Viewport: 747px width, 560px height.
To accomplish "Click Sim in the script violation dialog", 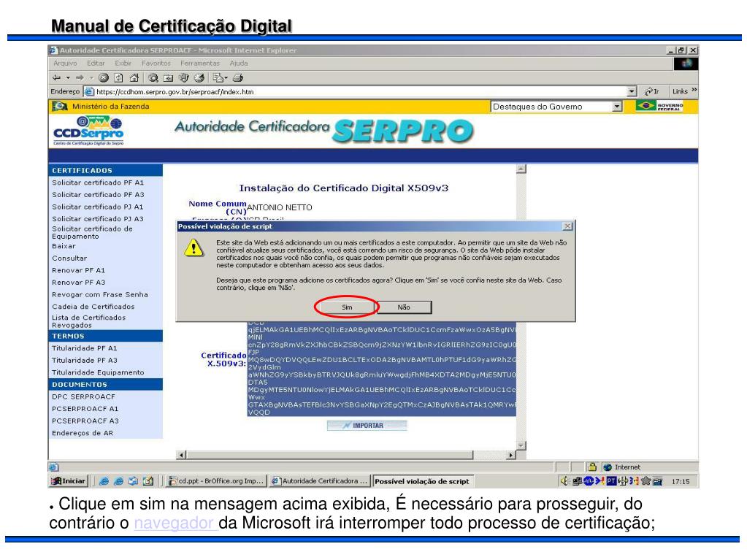I will 347,307.
